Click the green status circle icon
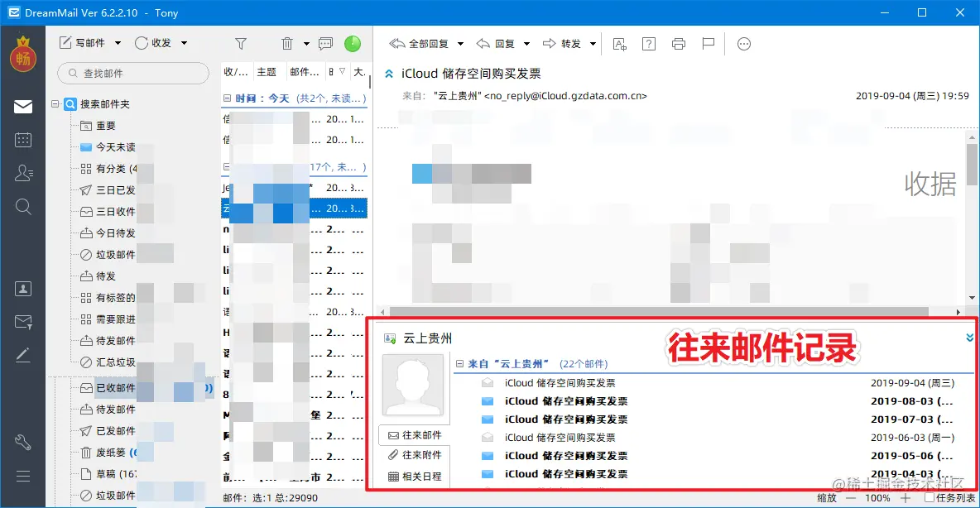Viewport: 980px width, 508px height. [x=353, y=44]
